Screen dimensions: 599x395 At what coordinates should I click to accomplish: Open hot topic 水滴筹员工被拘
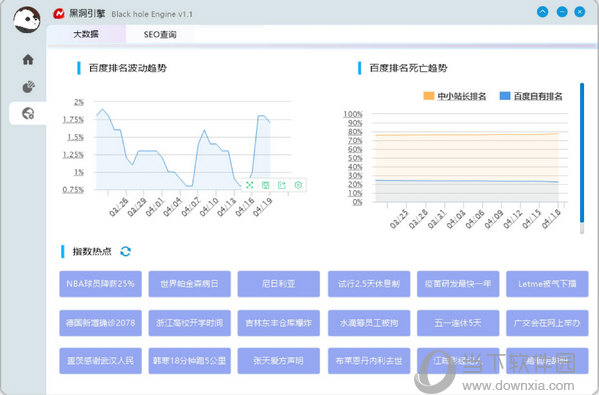point(369,323)
